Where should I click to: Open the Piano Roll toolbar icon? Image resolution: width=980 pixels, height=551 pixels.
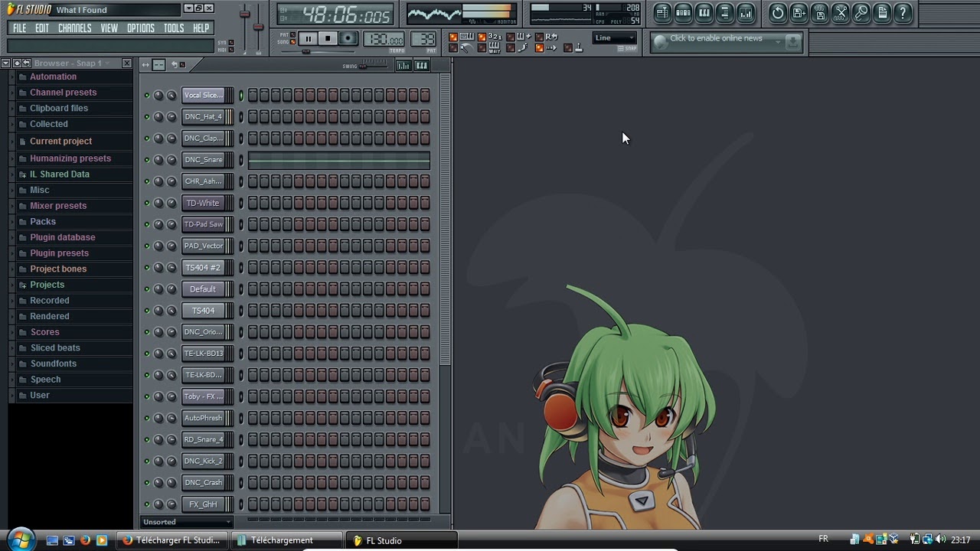tap(704, 12)
